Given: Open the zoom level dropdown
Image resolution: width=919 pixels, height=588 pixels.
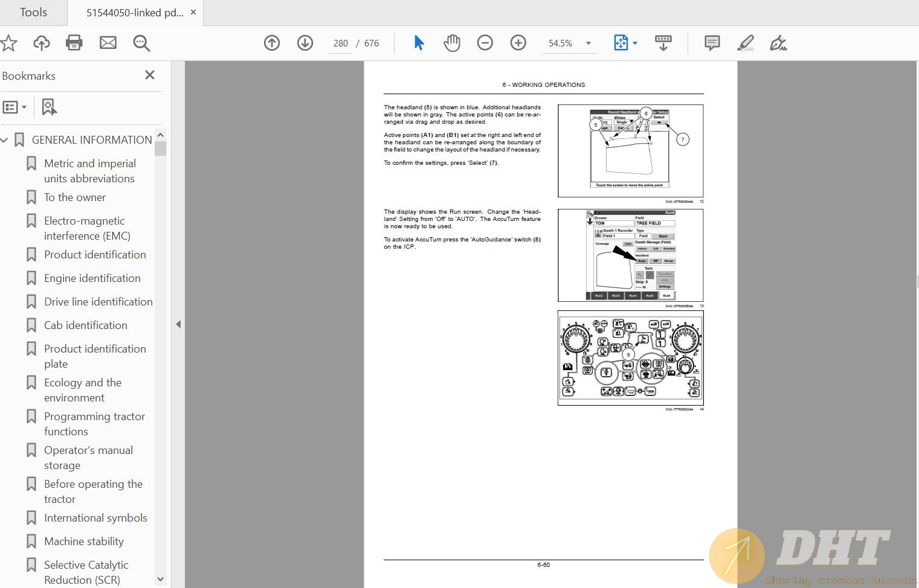Looking at the screenshot, I should 588,43.
